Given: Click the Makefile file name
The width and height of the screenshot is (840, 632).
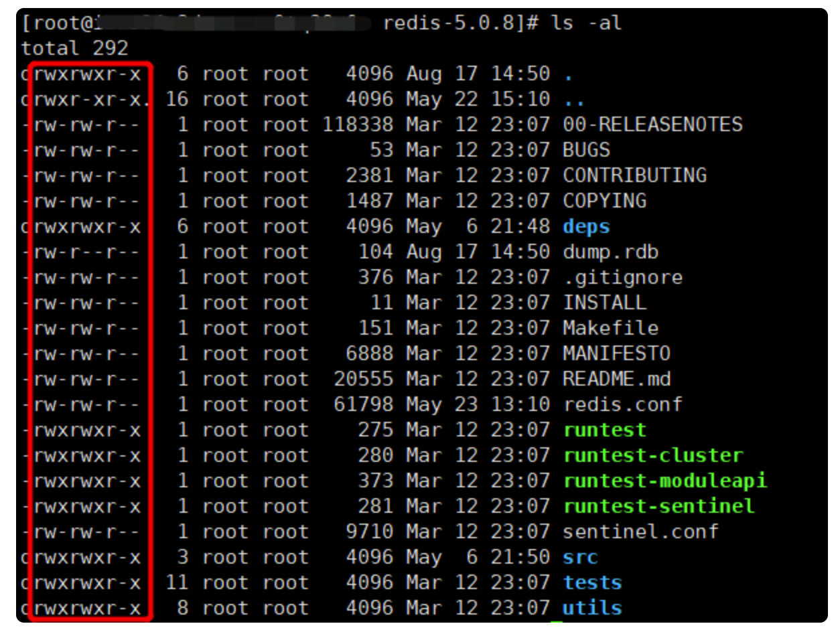Looking at the screenshot, I should coord(610,328).
